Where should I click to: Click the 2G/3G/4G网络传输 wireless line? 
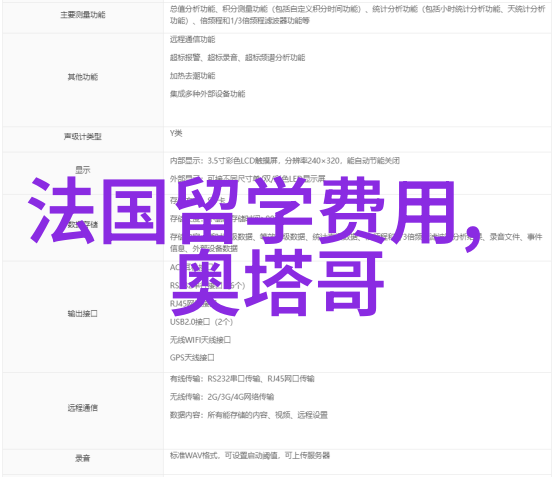click(x=222, y=397)
